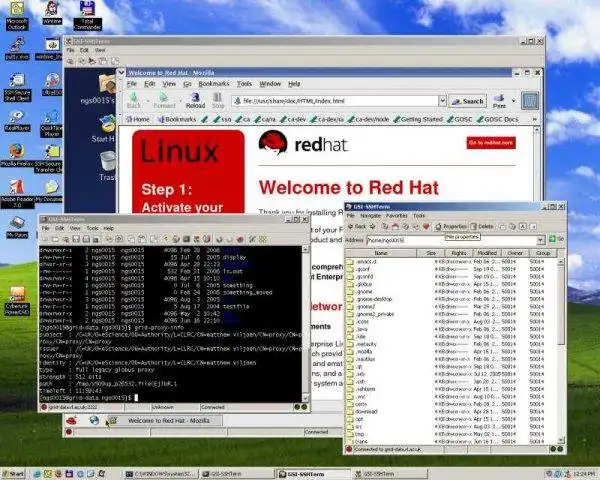Click the Delete button in file browser
600x480 pixels.
pos(482,227)
